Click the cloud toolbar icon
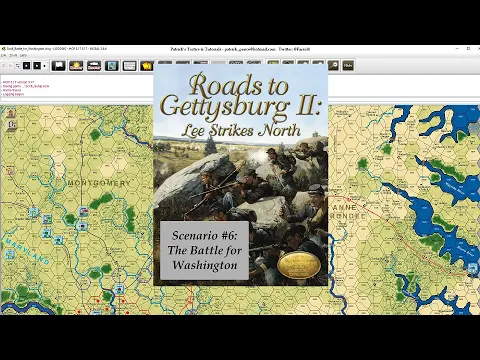The height and width of the screenshot is (360, 480). point(94,66)
